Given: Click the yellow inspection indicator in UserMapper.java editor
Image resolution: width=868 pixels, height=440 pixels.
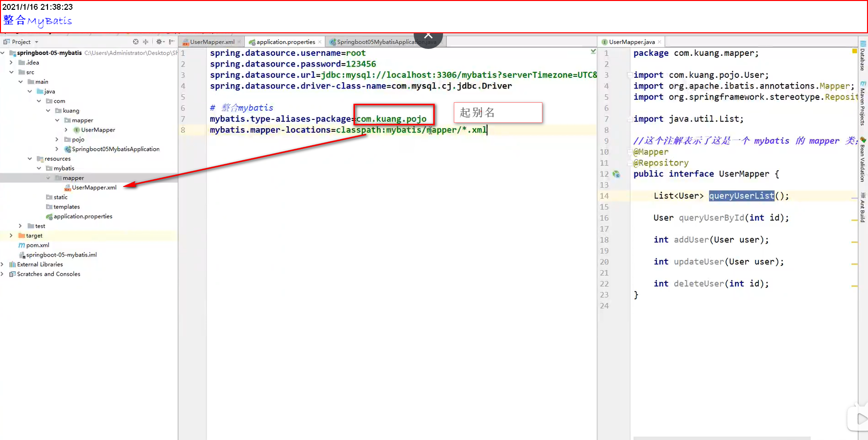Looking at the screenshot, I should coord(854,51).
